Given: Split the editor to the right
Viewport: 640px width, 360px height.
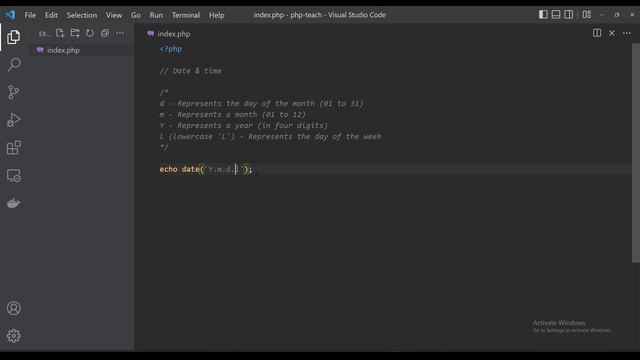Looking at the screenshot, I should (597, 33).
